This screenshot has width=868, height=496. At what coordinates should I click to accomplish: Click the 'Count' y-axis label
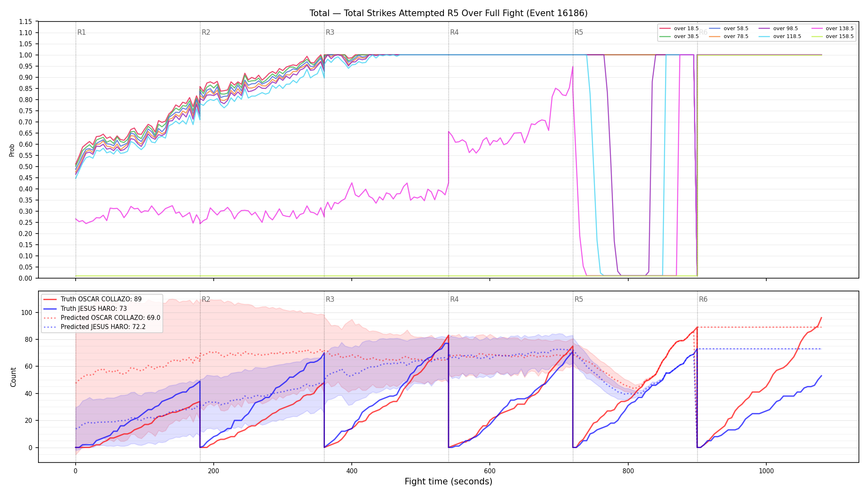tap(13, 377)
